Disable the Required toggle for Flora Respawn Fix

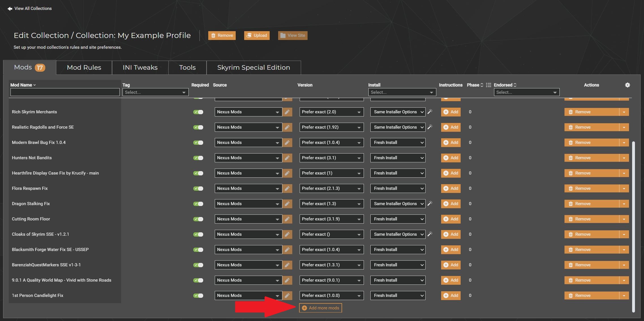point(198,188)
